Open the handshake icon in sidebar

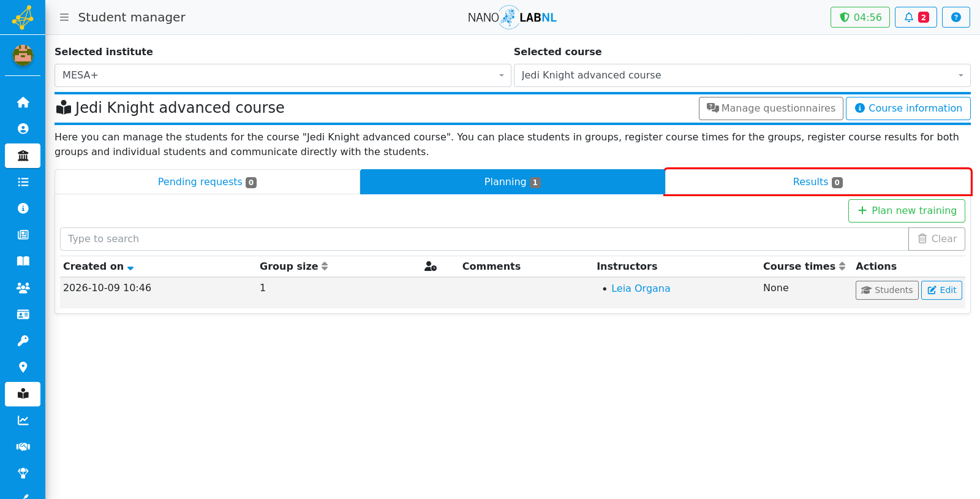click(23, 447)
